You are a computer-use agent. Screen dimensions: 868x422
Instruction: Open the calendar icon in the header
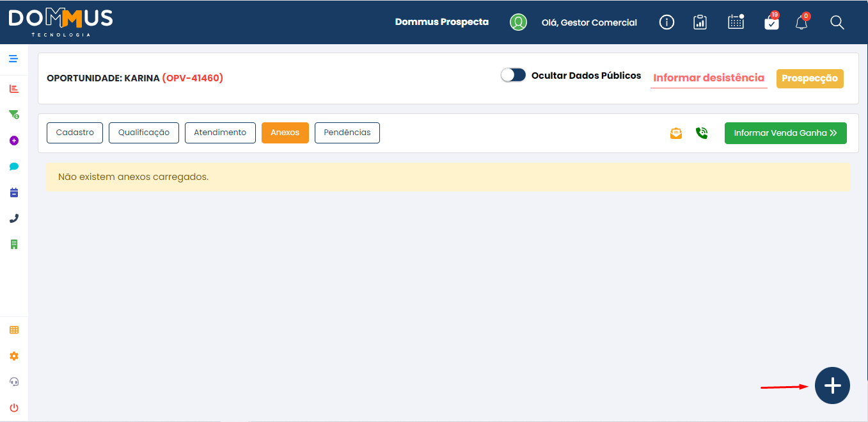[x=736, y=22]
